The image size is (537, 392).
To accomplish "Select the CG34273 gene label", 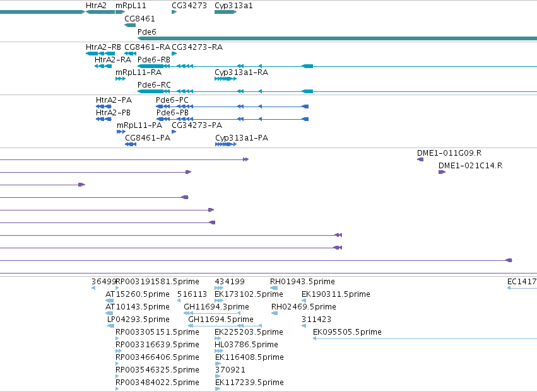I will click(x=189, y=6).
